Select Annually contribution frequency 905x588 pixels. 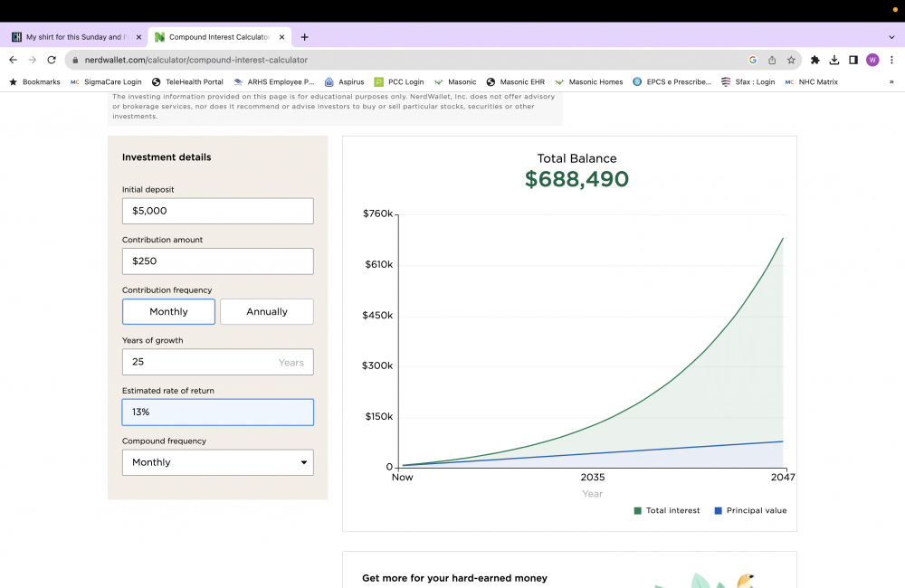click(x=267, y=311)
